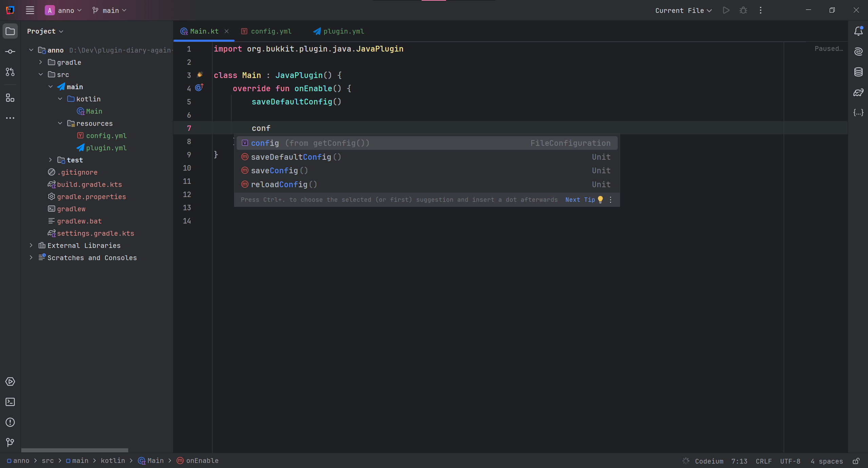This screenshot has width=868, height=468.
Task: Open the main hamburger menu
Action: (x=30, y=10)
